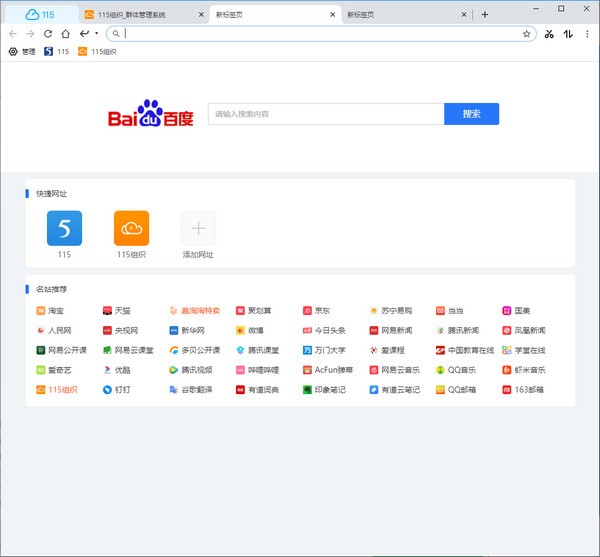Open the 网易云音乐 site link

[x=395, y=370]
